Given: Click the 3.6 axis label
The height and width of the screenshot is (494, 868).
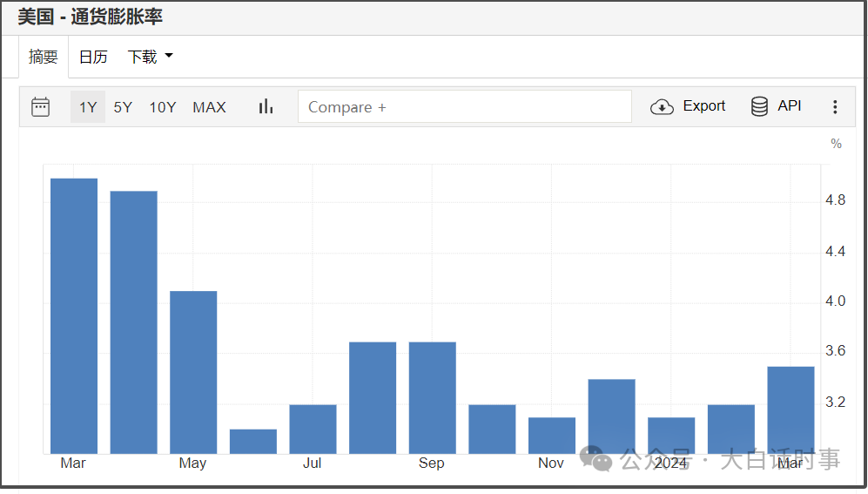Looking at the screenshot, I should coord(835,351).
